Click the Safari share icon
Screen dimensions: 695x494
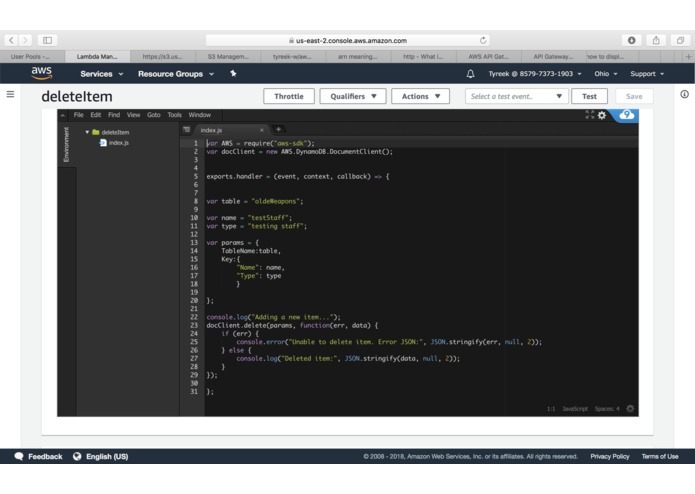656,40
